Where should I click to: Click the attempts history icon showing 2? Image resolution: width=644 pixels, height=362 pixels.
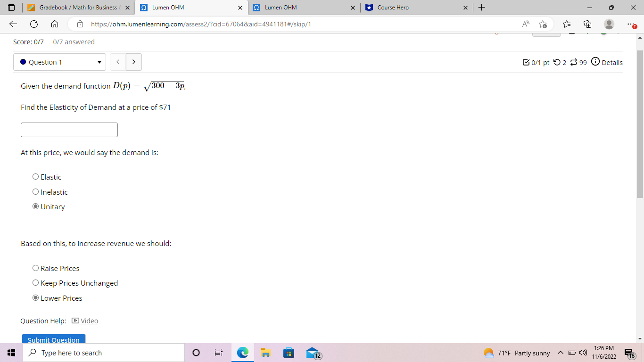558,62
